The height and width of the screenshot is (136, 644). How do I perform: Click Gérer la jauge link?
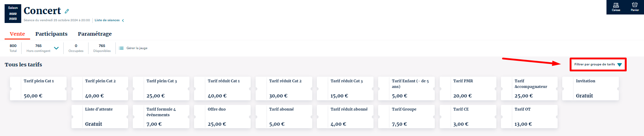(x=137, y=48)
